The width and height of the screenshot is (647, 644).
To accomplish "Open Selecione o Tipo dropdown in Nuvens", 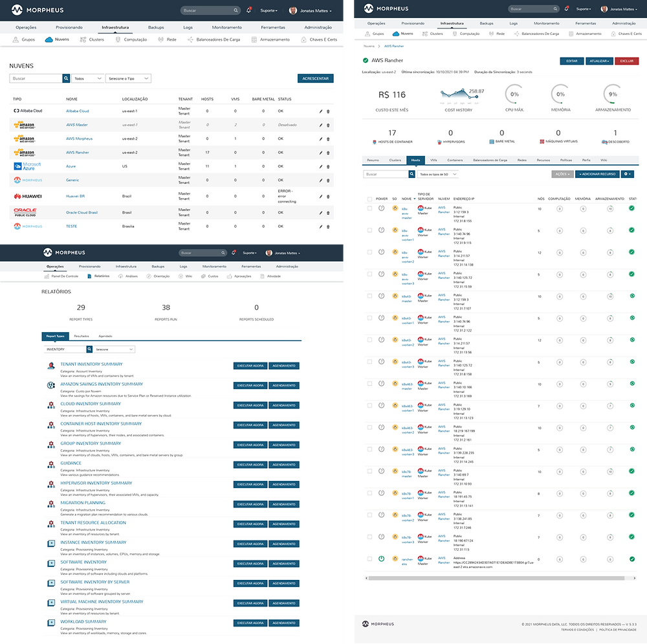I will click(128, 78).
